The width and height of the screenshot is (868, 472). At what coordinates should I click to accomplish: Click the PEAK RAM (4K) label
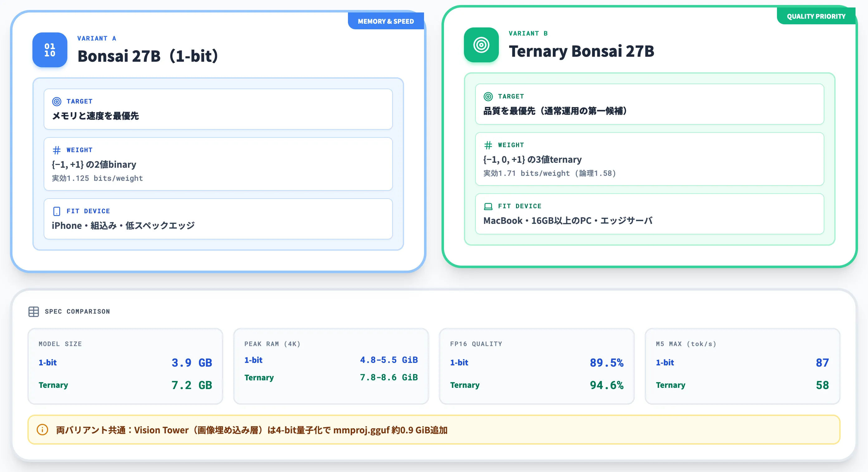(x=272, y=344)
